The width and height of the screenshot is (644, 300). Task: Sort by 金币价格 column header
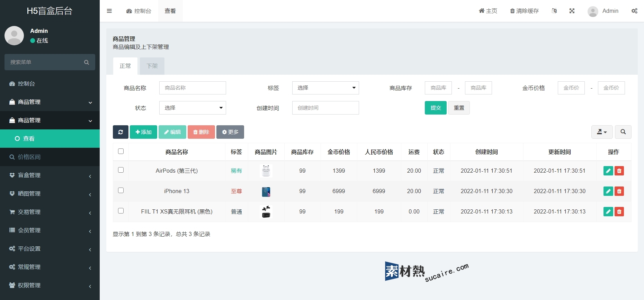coord(339,152)
